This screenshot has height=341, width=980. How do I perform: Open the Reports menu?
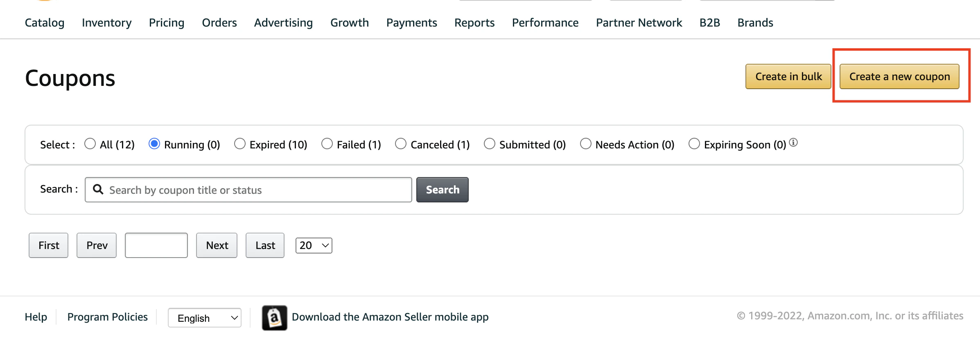[474, 22]
